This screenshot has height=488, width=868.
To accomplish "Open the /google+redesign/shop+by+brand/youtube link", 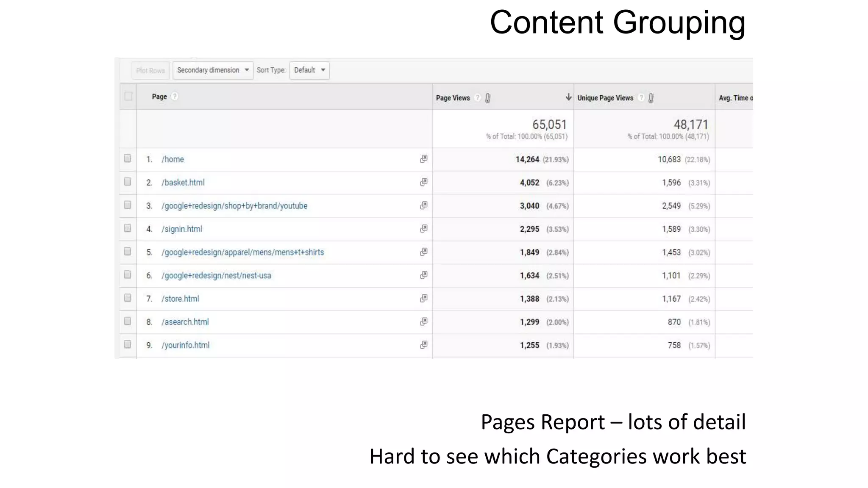I will click(x=234, y=206).
